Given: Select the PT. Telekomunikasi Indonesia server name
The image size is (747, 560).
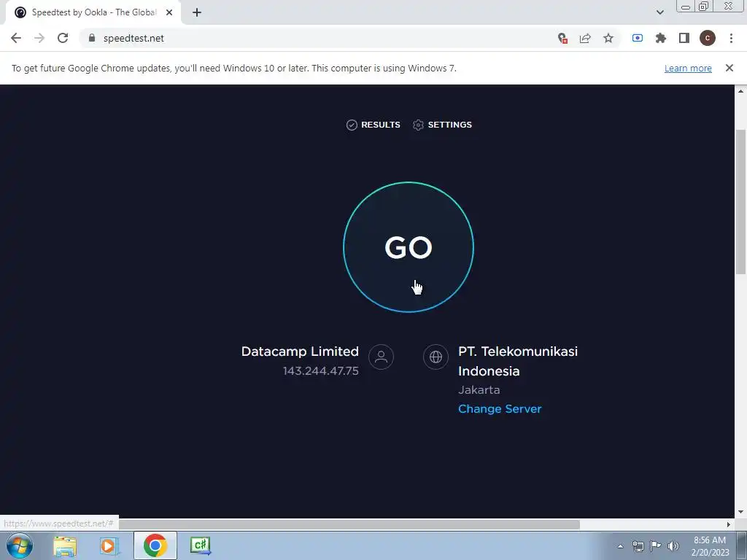Looking at the screenshot, I should (x=518, y=361).
